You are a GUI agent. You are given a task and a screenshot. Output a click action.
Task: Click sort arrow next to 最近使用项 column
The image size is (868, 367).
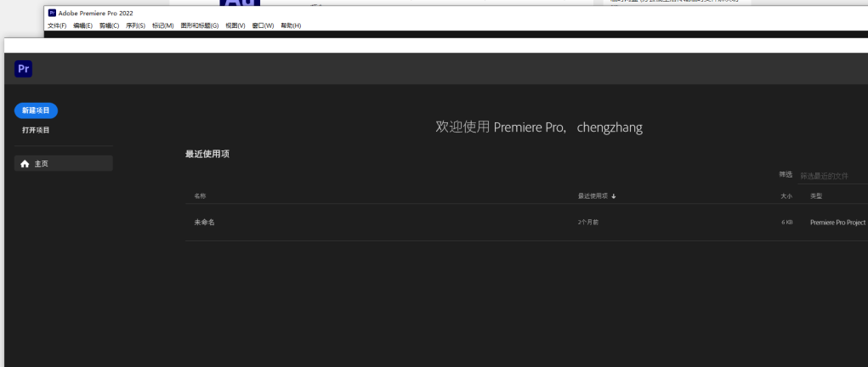pos(613,196)
